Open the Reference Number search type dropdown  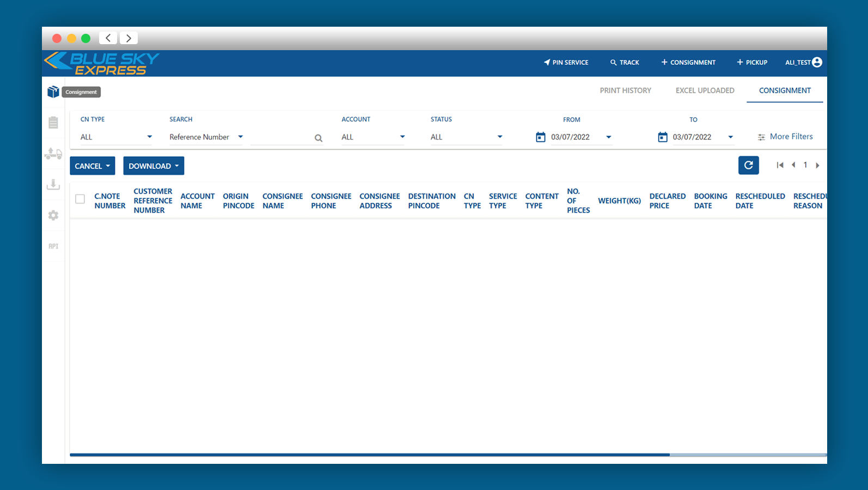coord(206,137)
